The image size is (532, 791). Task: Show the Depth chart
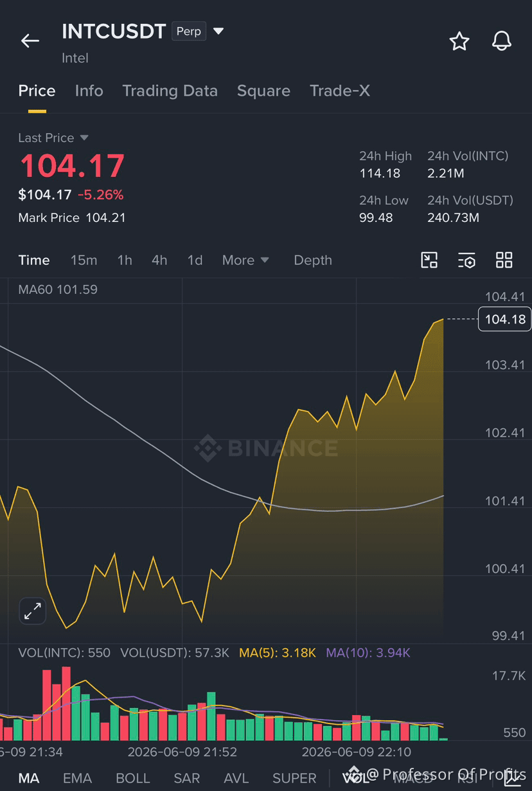pyautogui.click(x=313, y=260)
